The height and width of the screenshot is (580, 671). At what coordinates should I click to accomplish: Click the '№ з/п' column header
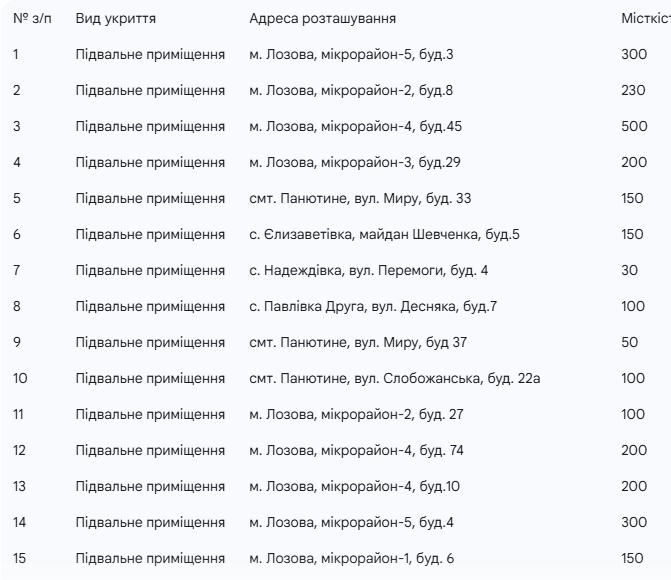point(32,18)
